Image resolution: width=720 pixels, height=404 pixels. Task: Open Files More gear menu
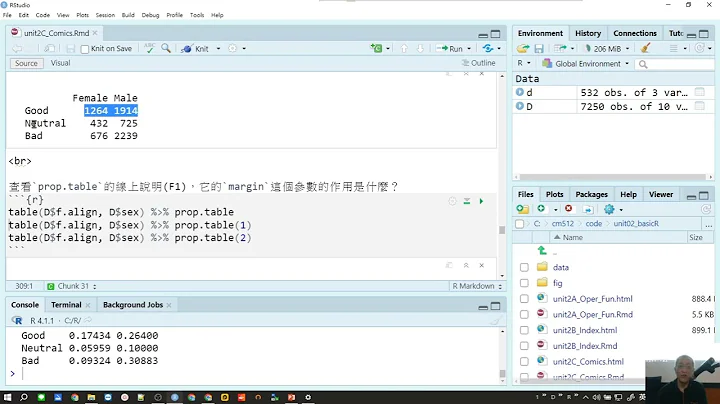pos(613,209)
